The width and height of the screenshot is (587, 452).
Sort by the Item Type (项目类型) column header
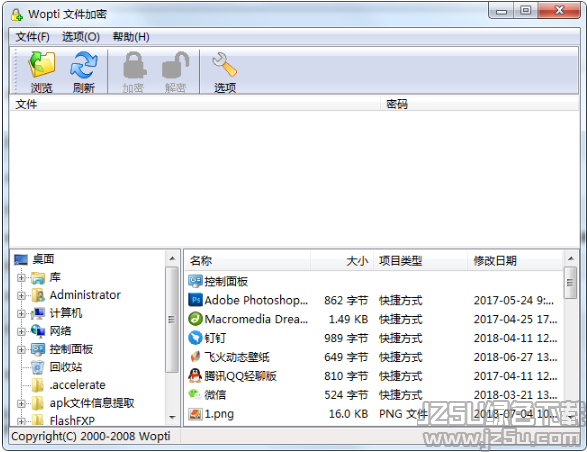[x=420, y=261]
